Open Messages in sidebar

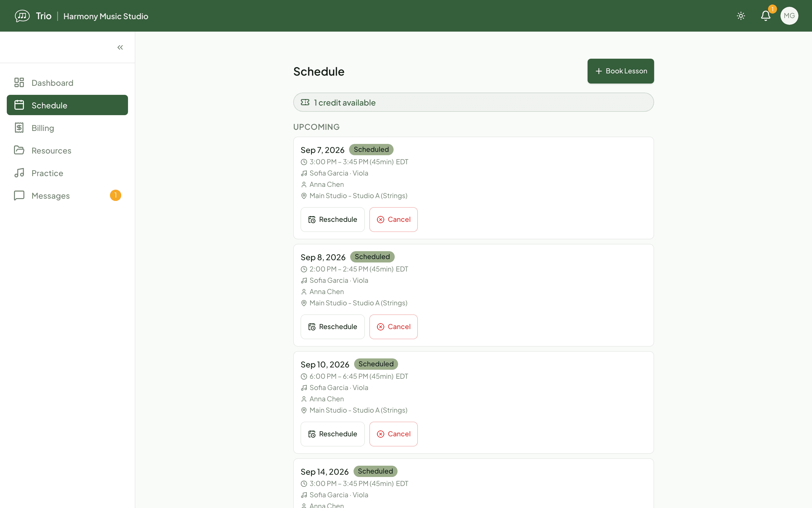(67, 195)
